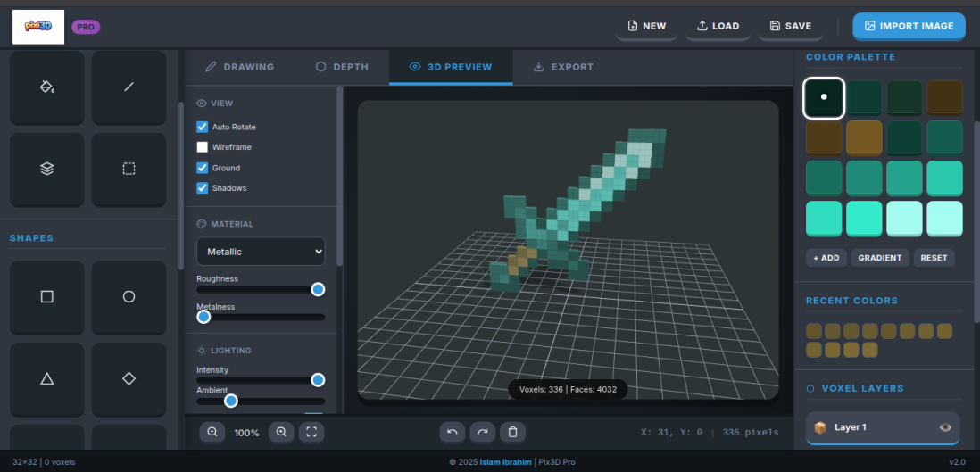Click the 100% zoom level text
Viewport: 980px width, 472px height.
click(247, 433)
